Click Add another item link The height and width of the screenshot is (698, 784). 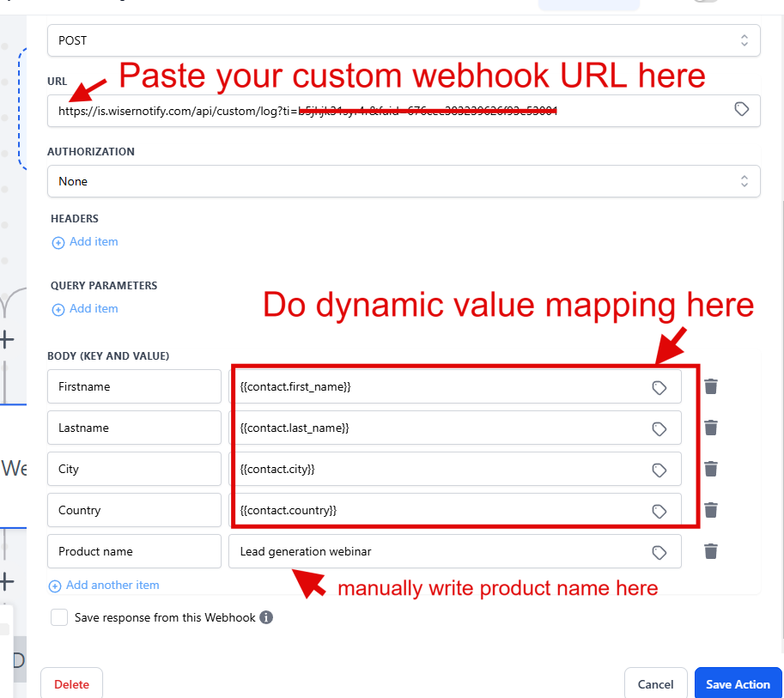112,585
